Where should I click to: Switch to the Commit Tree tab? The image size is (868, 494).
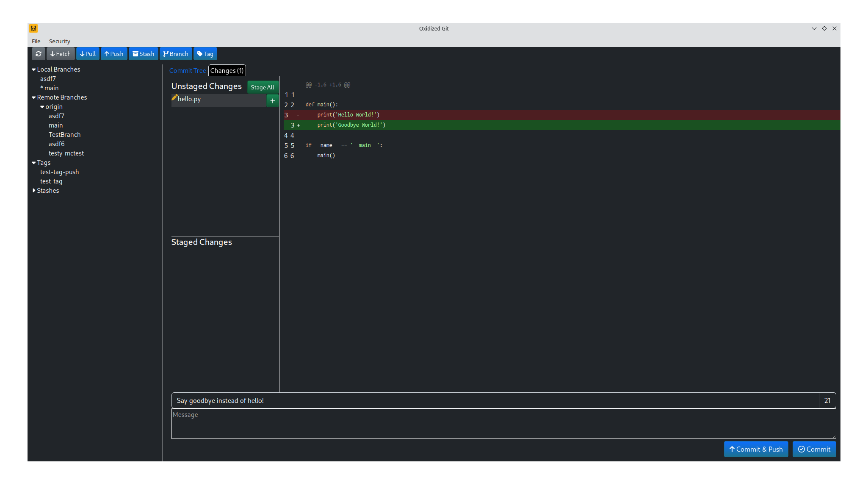tap(188, 71)
